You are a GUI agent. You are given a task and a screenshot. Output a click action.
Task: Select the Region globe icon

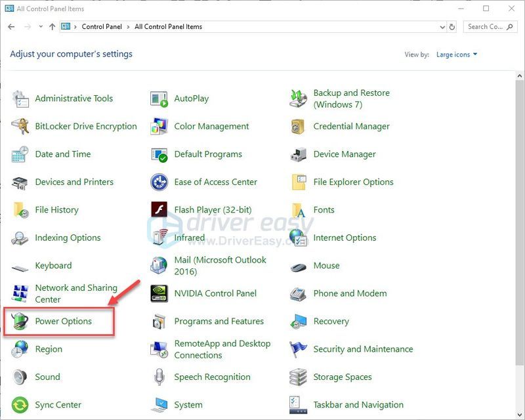click(x=20, y=349)
